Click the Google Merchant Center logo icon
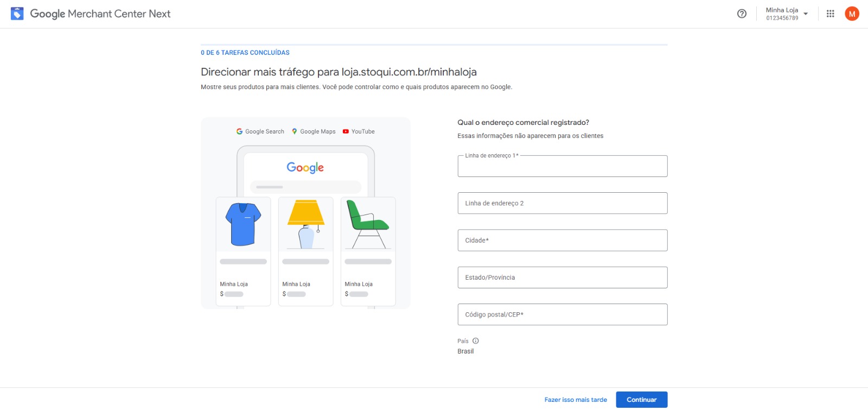Viewport: 868px width, 410px height. [17, 14]
